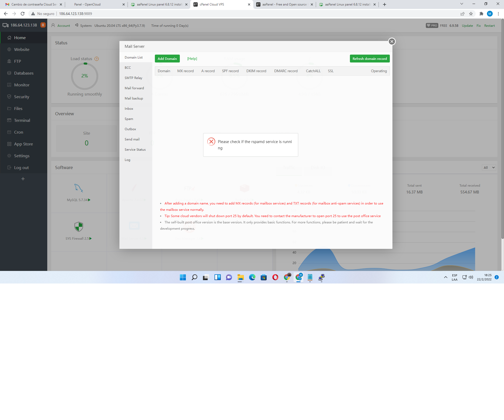504x420 pixels.
Task: Show hidden system tray icons
Action: click(x=445, y=277)
